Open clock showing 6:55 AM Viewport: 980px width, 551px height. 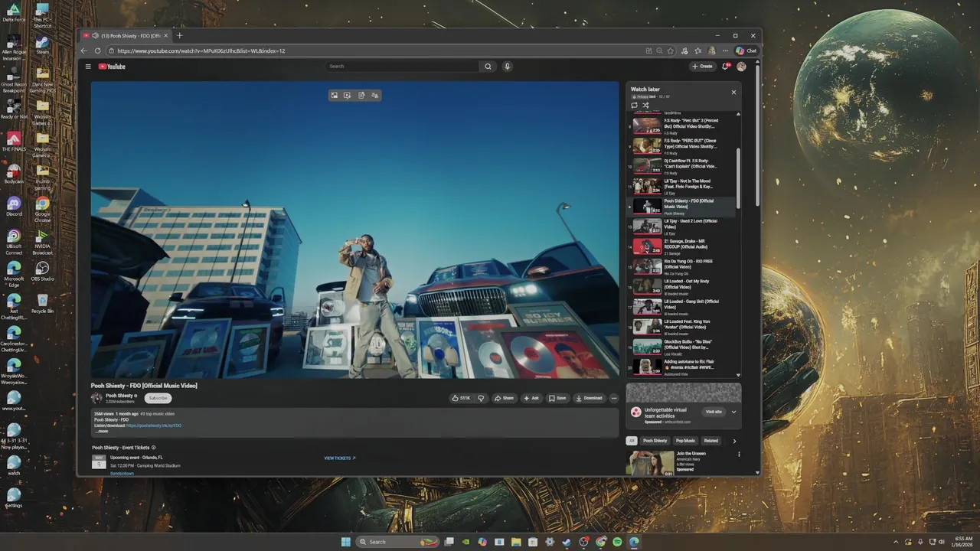pyautogui.click(x=964, y=542)
